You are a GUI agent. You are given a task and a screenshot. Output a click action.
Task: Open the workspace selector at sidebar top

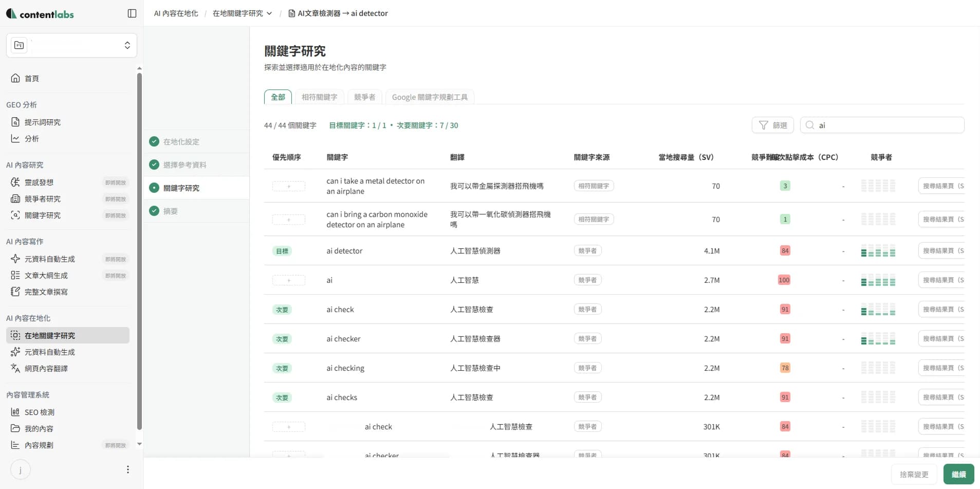71,45
